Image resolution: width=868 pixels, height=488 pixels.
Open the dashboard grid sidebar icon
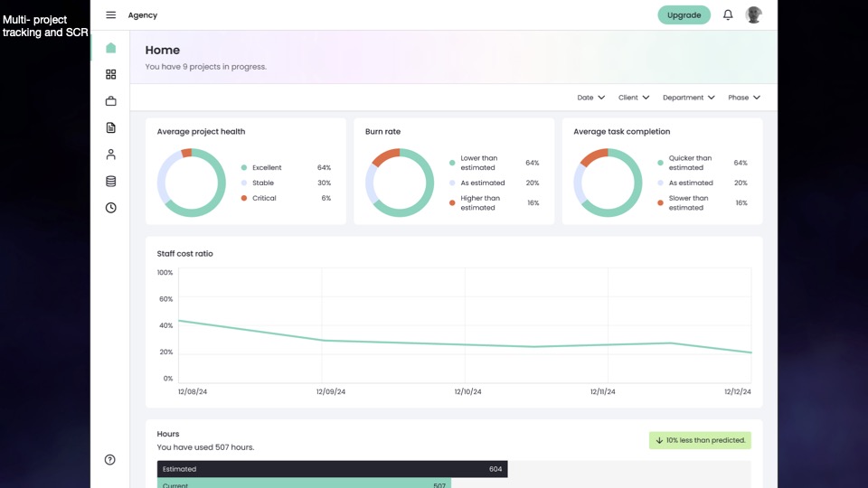click(110, 74)
